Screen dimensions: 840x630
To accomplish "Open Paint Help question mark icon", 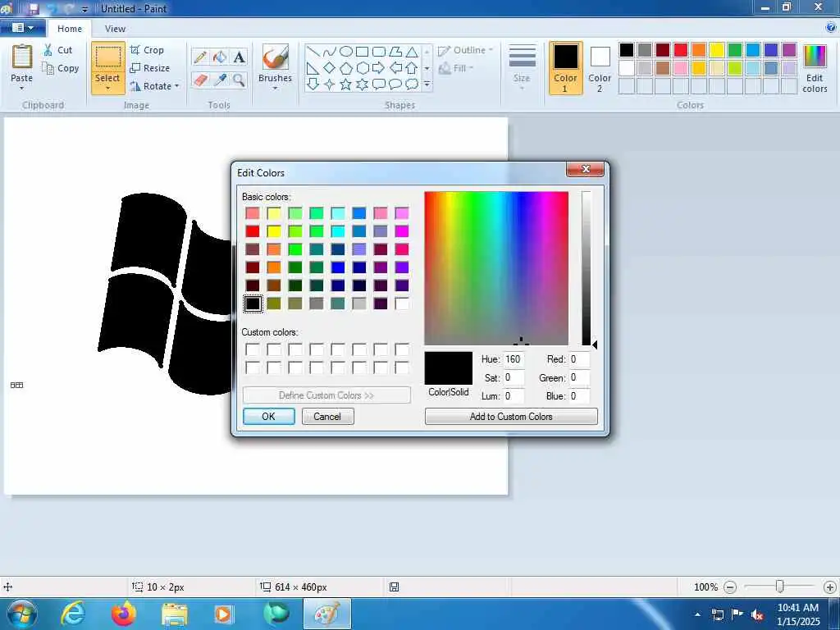I will [831, 27].
